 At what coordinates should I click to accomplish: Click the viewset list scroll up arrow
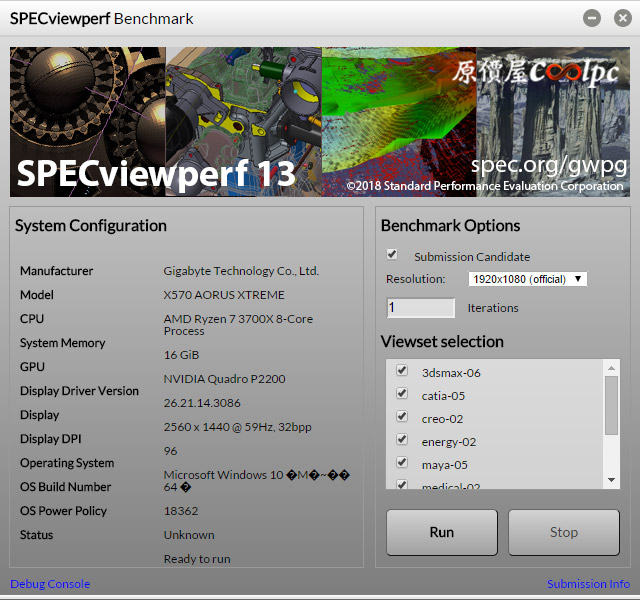click(611, 368)
